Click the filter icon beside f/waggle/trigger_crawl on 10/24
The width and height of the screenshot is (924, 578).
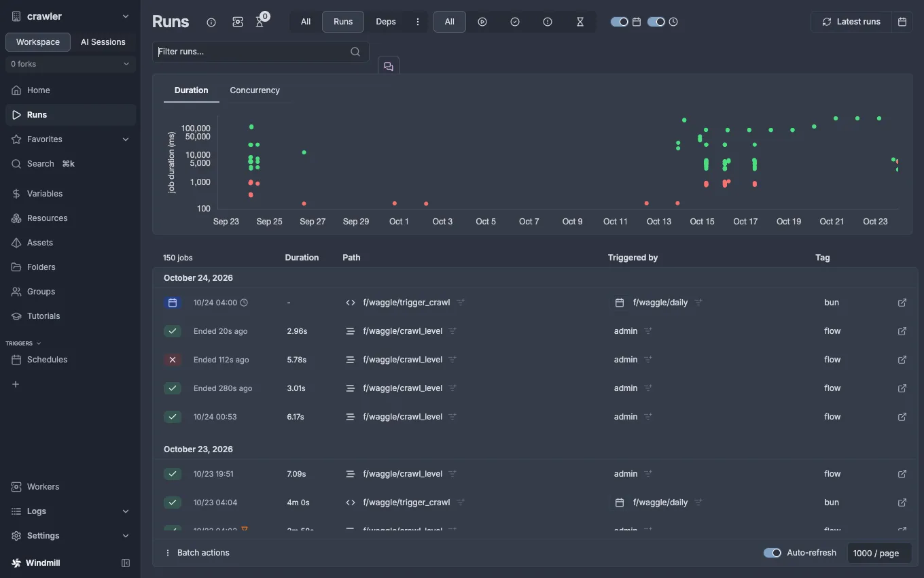point(461,303)
